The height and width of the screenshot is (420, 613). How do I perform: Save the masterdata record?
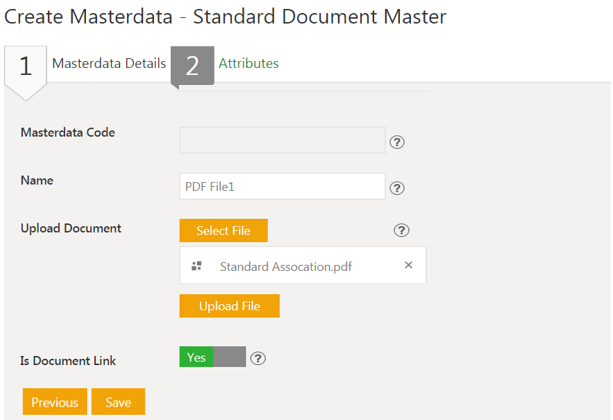(118, 402)
